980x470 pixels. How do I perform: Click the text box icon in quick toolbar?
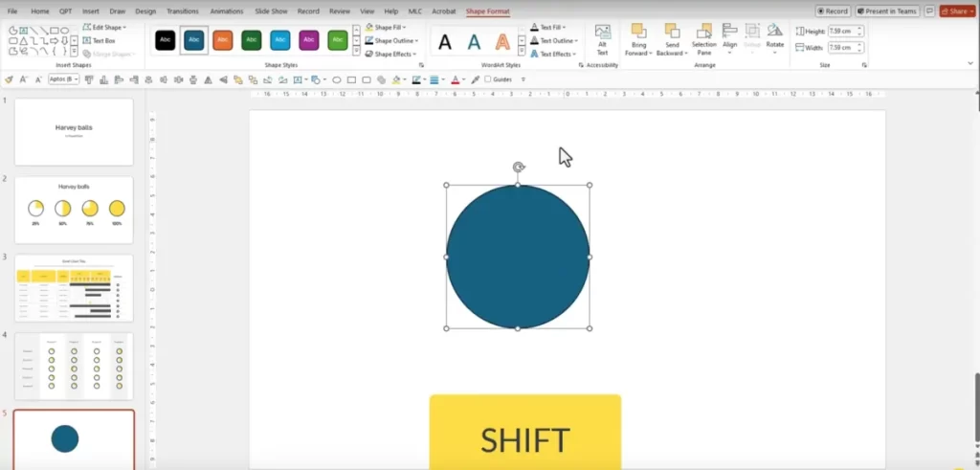point(298,79)
